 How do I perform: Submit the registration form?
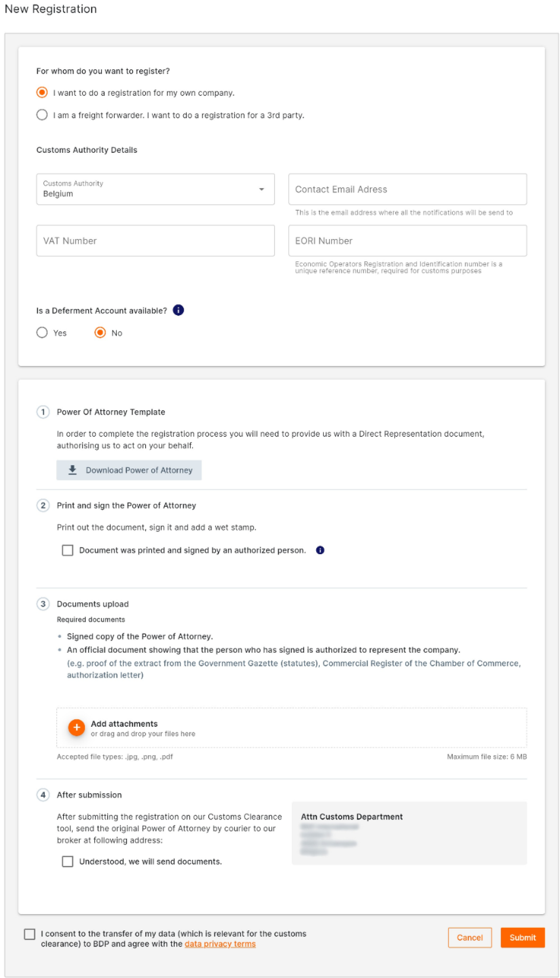click(x=522, y=938)
